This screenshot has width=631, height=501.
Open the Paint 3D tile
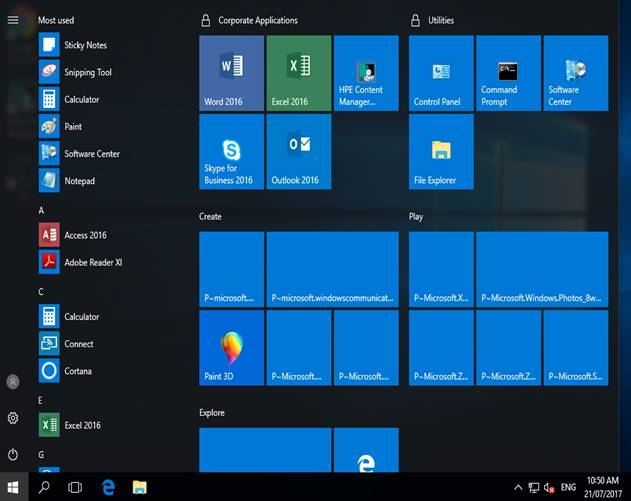click(231, 347)
